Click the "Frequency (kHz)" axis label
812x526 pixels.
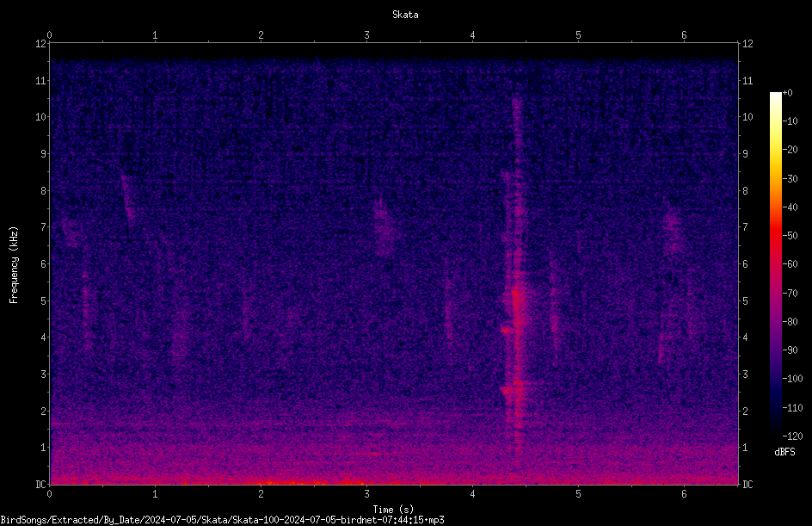14,265
